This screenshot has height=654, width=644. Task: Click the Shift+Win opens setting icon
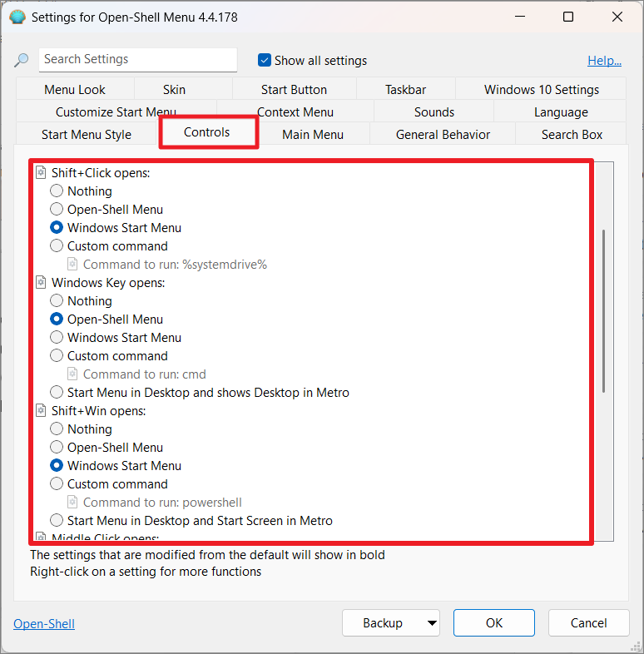pyautogui.click(x=41, y=411)
